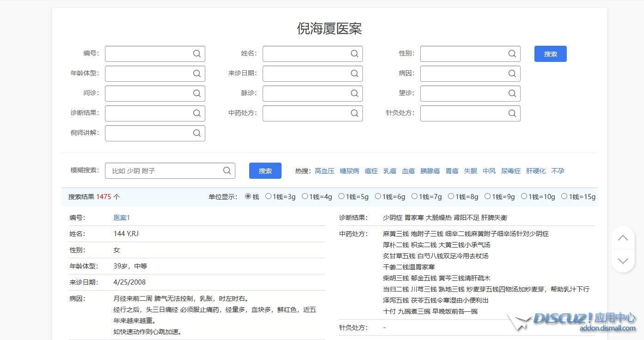Open the 医案1 case link
The height and width of the screenshot is (340, 644).
[x=122, y=218]
